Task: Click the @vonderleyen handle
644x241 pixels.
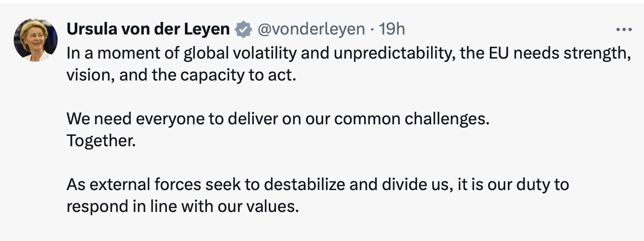Action: pyautogui.click(x=311, y=29)
